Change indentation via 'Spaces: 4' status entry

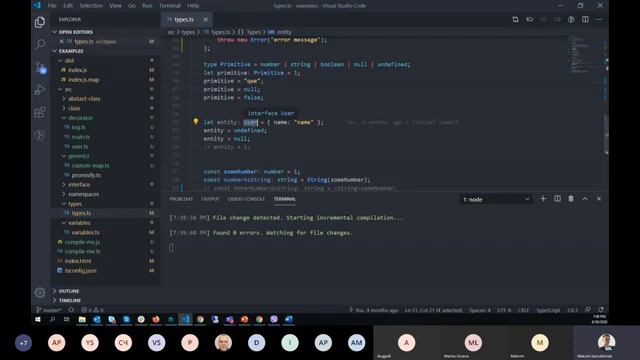click(x=480, y=310)
